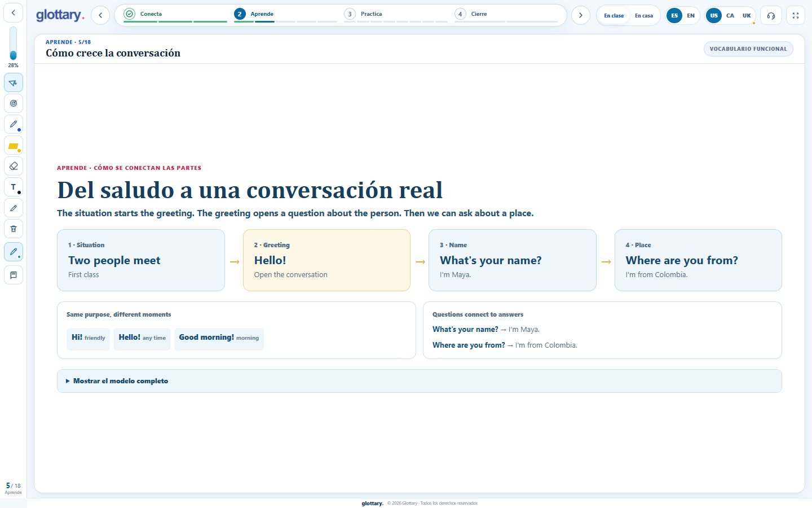Advance to next slide with right arrow
The image size is (812, 508).
[581, 15]
